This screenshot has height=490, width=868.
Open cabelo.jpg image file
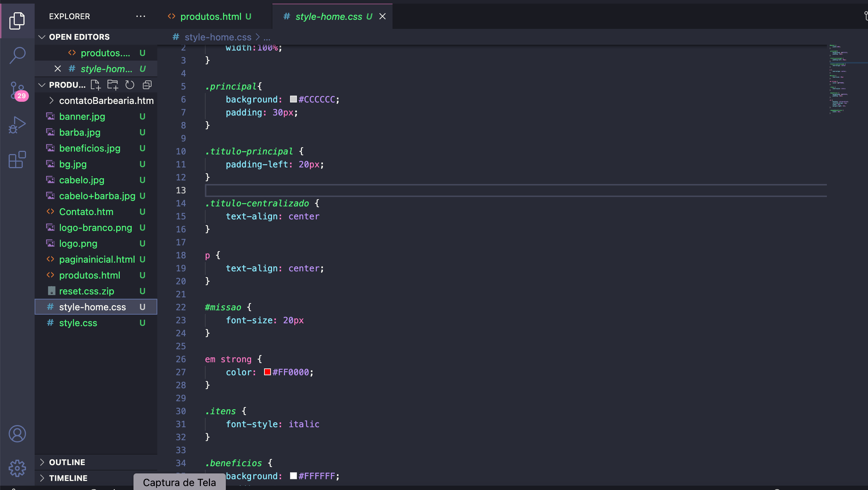(96, 180)
